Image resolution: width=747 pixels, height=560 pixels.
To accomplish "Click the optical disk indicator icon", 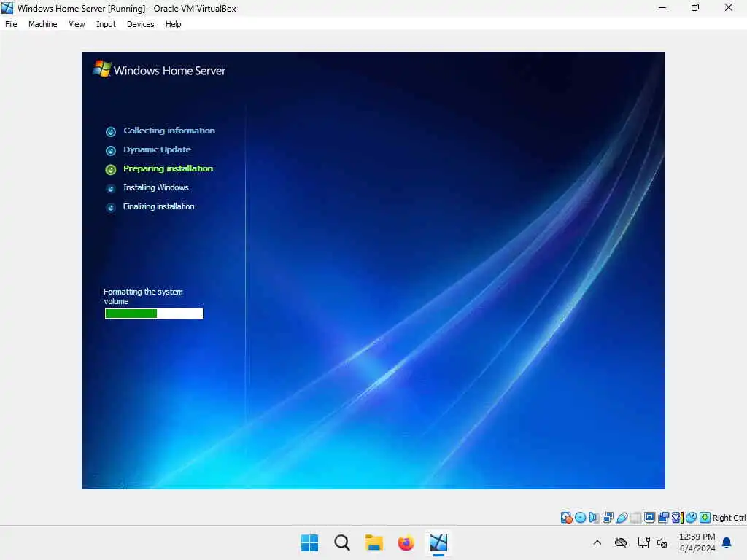I will 580,518.
